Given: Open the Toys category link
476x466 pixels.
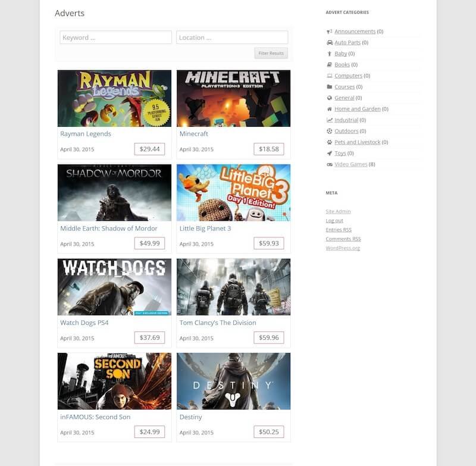Looking at the screenshot, I should click(x=340, y=154).
